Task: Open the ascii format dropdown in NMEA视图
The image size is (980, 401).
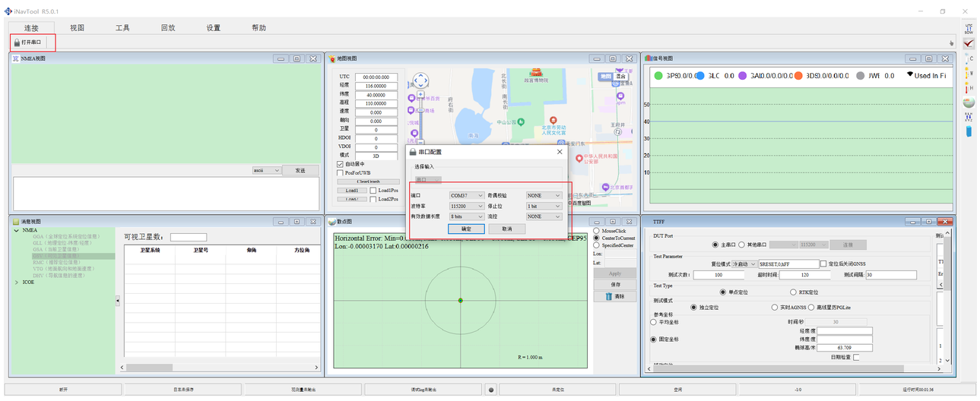Action: point(267,171)
